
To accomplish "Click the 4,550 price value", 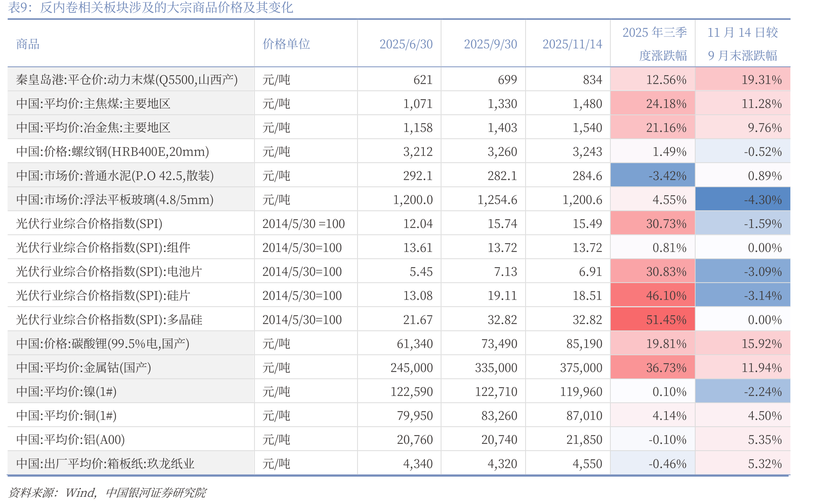I will click(587, 464).
